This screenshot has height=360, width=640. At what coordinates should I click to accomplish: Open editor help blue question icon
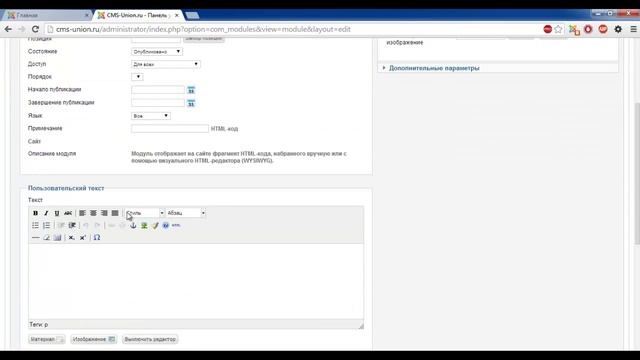(166, 225)
